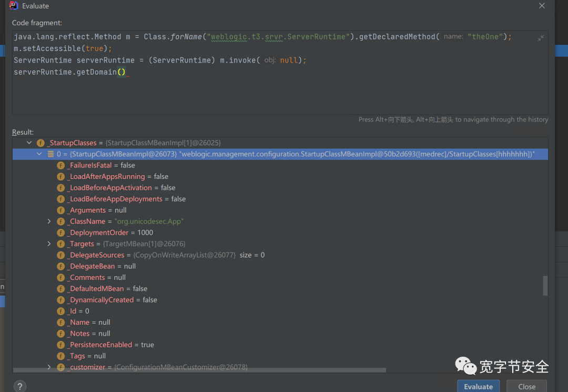Viewport: 568px width, 392px height.
Task: Click the field icon of _DelegateSources
Action: (x=61, y=255)
